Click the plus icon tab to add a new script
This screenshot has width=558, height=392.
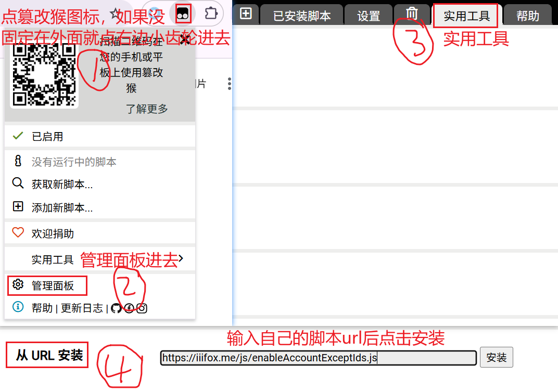tap(246, 14)
